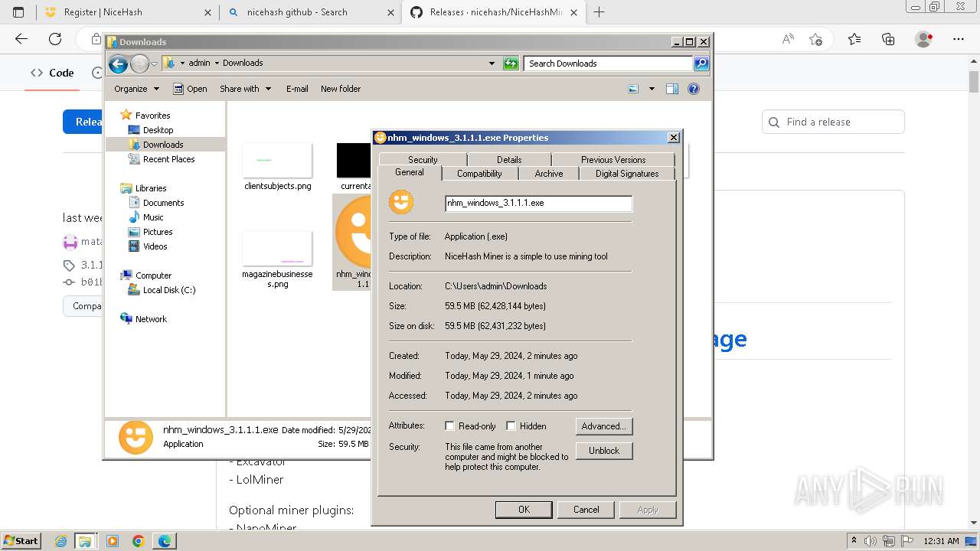Image resolution: width=980 pixels, height=551 pixels.
Task: Expand the view options dropdown arrow
Action: [652, 89]
